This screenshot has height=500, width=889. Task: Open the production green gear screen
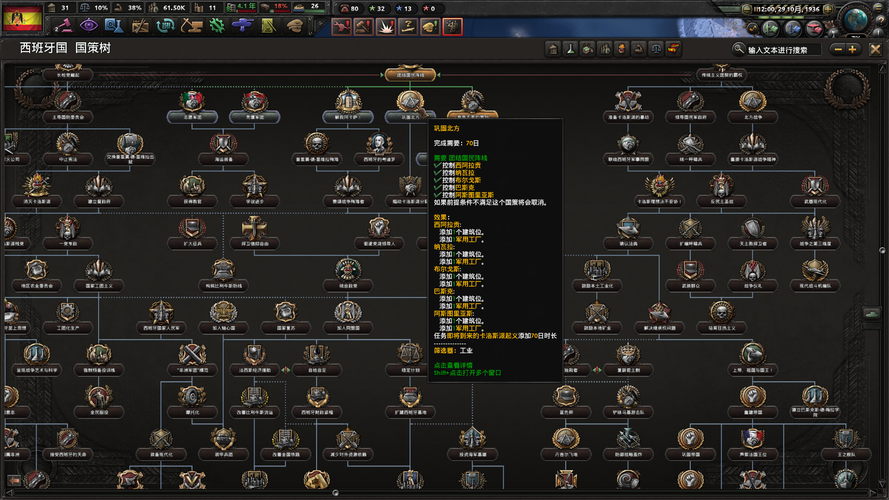(217, 26)
